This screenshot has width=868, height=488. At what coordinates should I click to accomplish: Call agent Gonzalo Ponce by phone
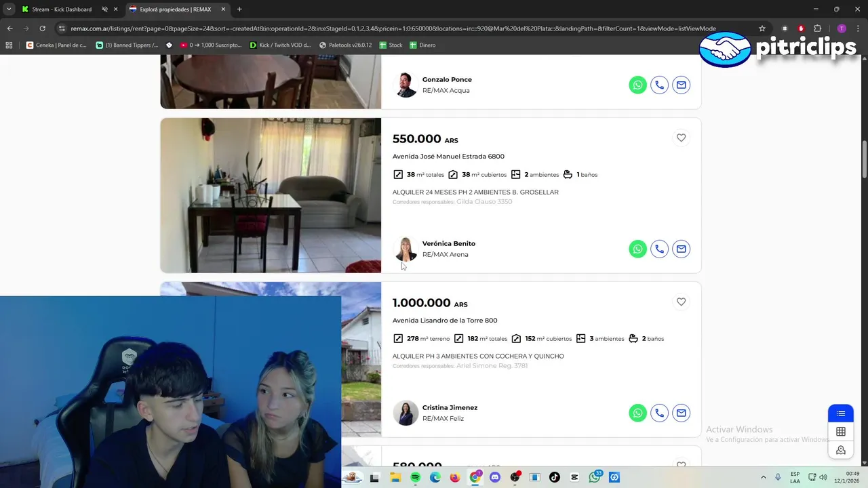659,85
